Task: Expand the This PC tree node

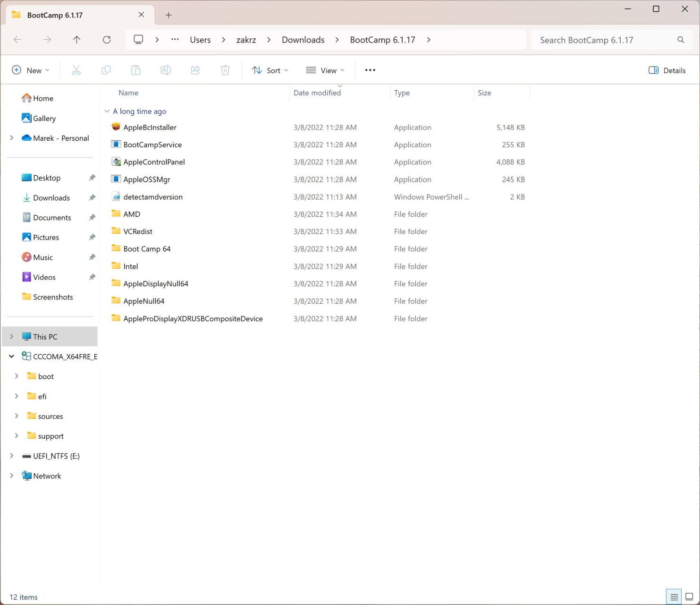Action: (12, 336)
